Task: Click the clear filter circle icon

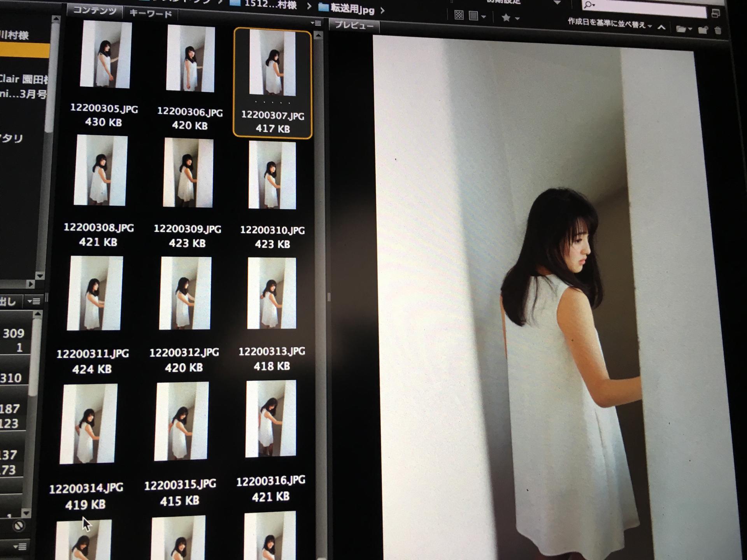Action: click(18, 526)
